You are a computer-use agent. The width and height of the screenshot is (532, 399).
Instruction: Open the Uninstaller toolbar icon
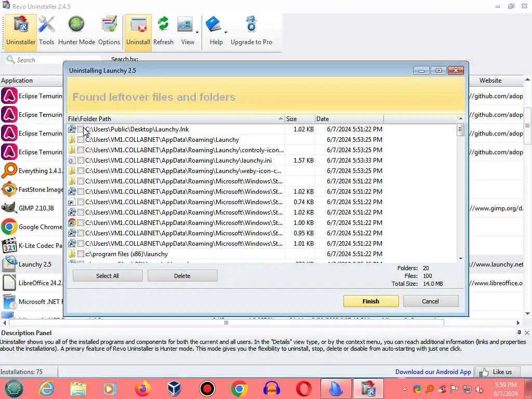tap(21, 32)
